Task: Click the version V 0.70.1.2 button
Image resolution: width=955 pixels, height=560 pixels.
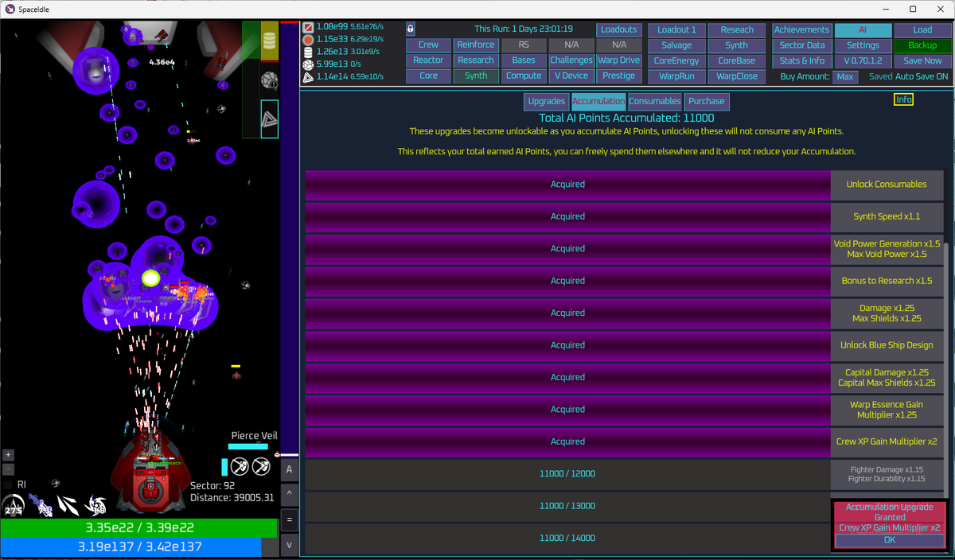Action: 863,61
